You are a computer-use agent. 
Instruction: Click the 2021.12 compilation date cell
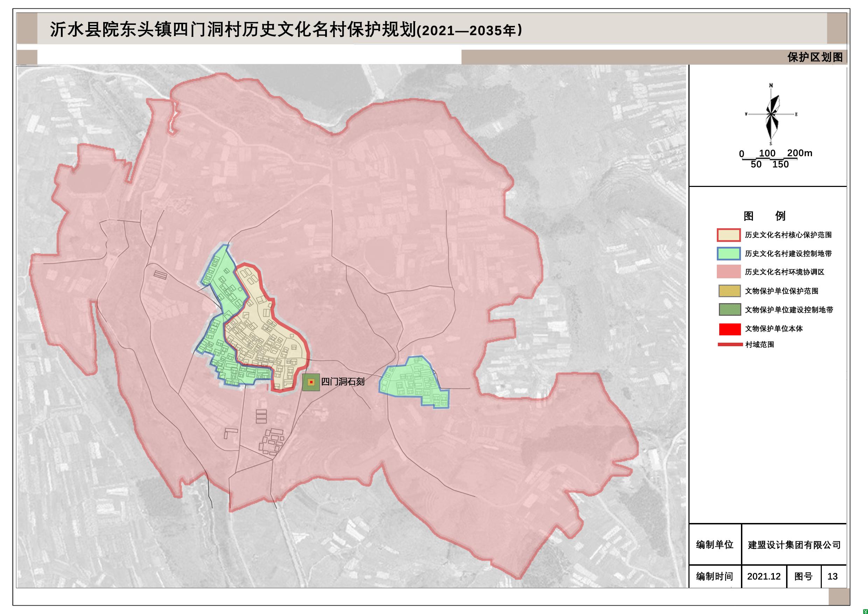[764, 576]
